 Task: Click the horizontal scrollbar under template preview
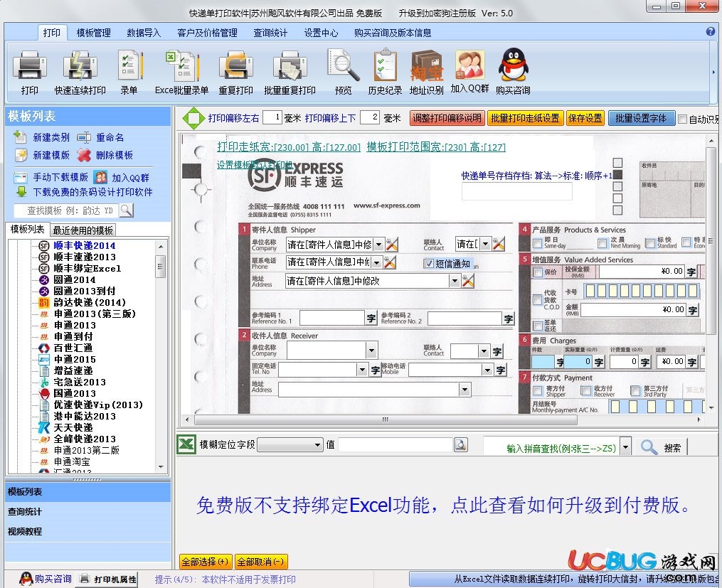(x=385, y=419)
